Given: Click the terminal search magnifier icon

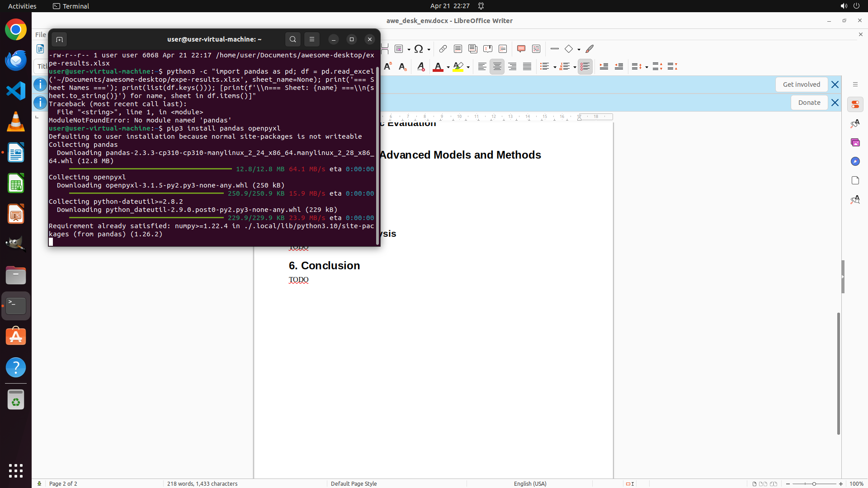Looking at the screenshot, I should 293,39.
